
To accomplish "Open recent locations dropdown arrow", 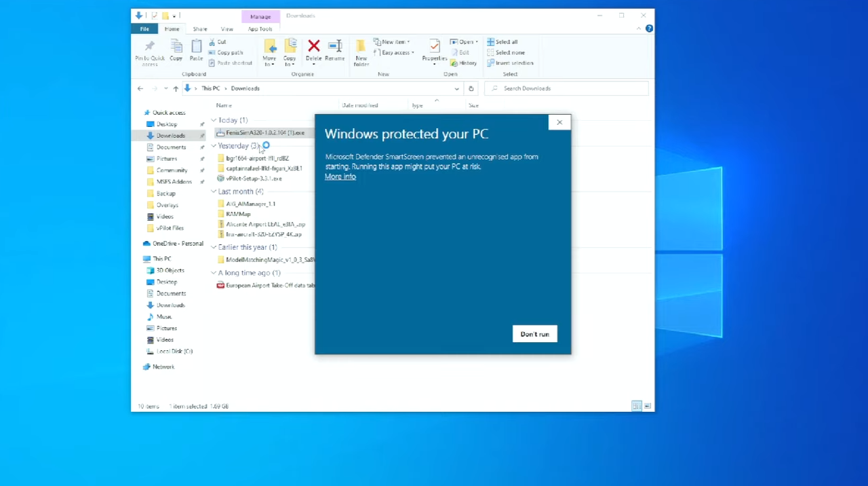I will [165, 88].
